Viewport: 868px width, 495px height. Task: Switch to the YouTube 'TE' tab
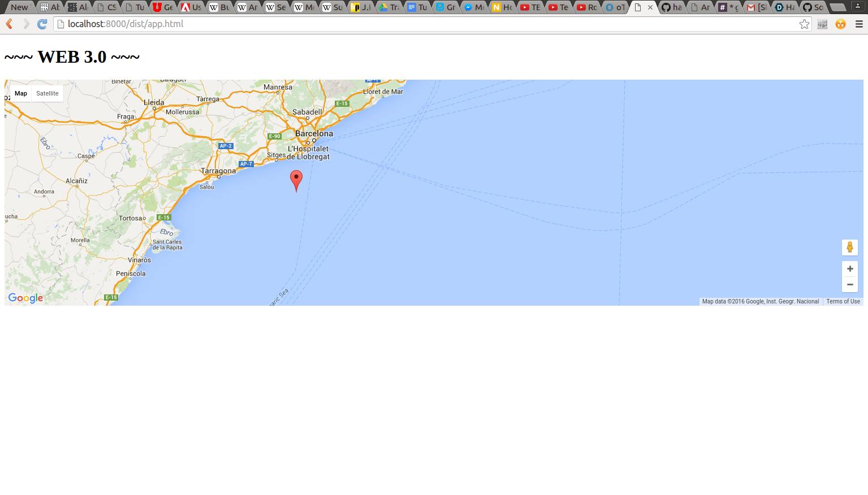tap(530, 7)
